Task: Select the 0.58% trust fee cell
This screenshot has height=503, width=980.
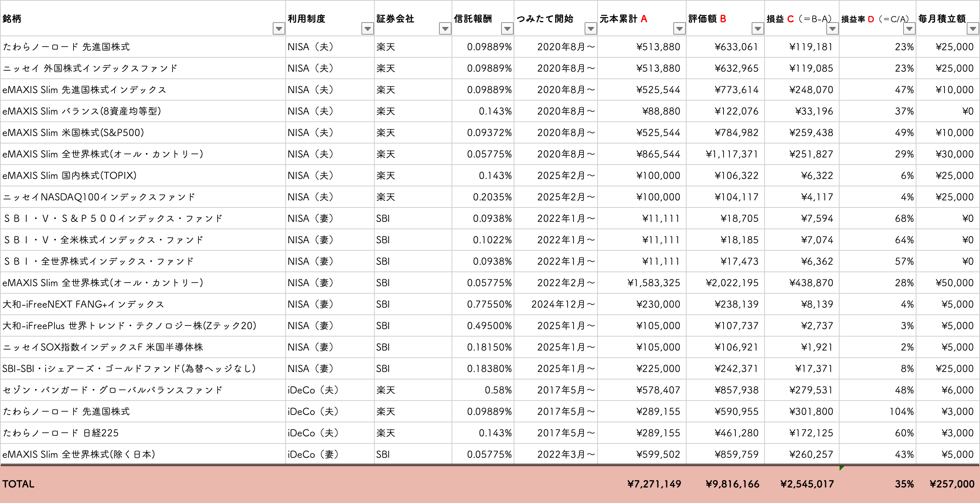Action: click(483, 390)
